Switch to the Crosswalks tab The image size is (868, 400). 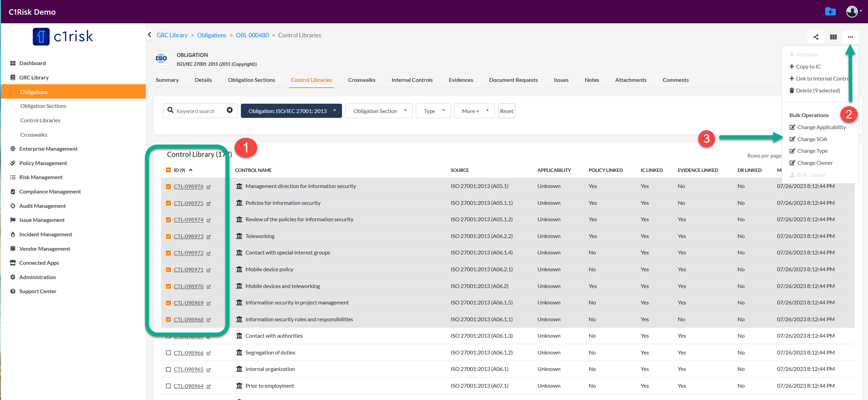(361, 80)
